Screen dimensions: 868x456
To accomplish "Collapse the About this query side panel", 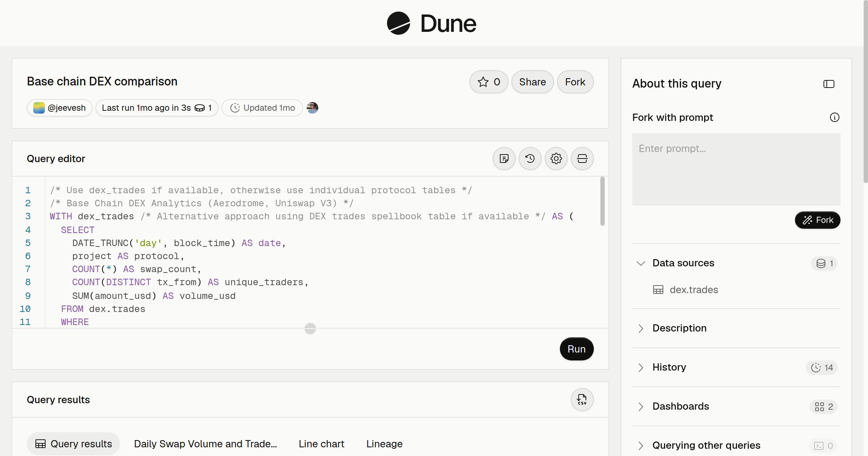I will (829, 84).
